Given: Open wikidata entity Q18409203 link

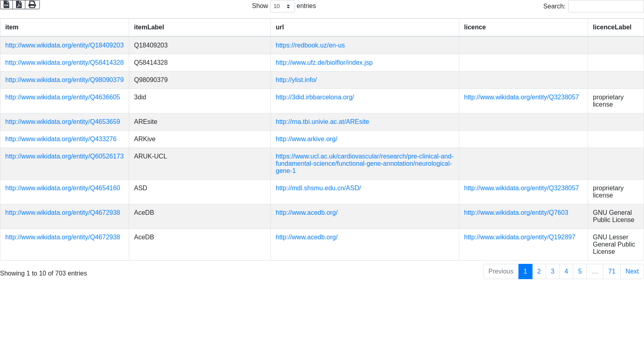Looking at the screenshot, I should (x=64, y=45).
